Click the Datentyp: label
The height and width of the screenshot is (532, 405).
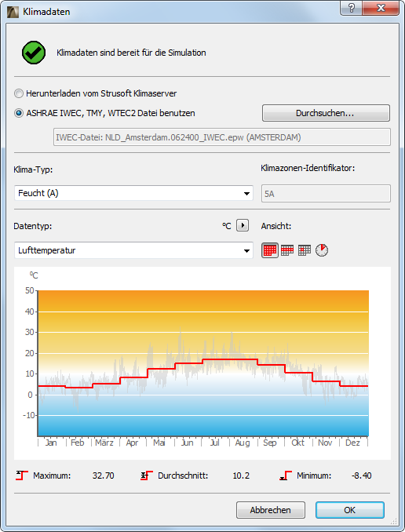point(33,226)
